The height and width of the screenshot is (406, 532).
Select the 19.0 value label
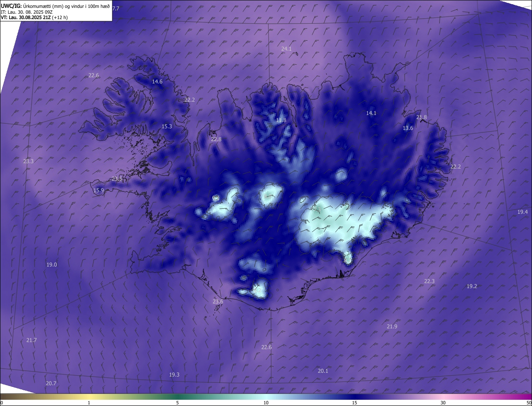pos(52,265)
